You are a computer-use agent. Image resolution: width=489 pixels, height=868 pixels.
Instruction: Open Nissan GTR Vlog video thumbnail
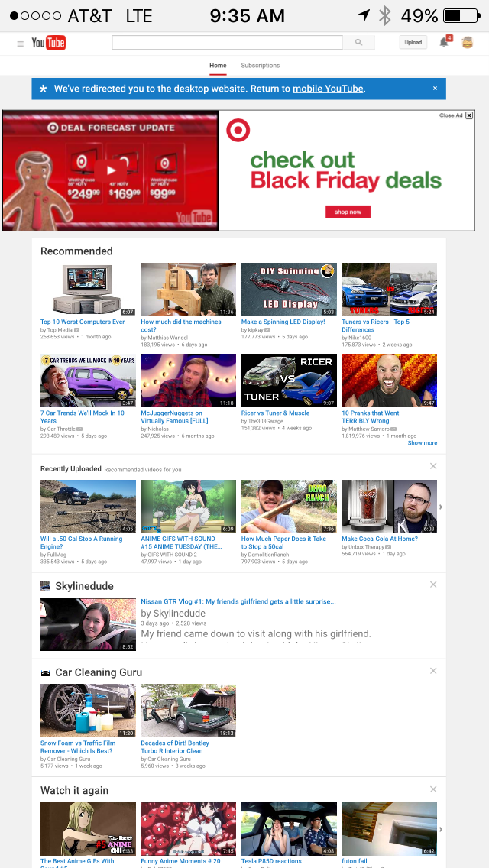point(88,623)
